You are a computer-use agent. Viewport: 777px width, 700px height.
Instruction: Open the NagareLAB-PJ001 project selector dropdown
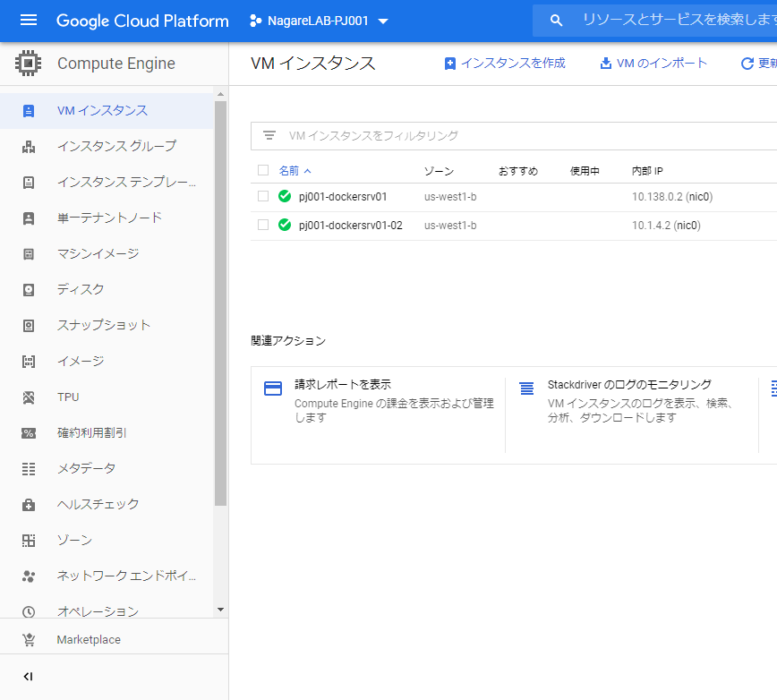319,21
